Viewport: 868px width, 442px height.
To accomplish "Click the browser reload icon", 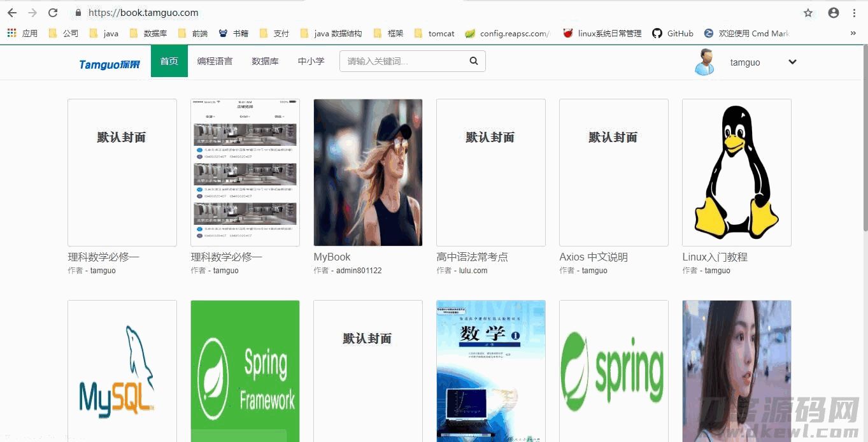I will pos(53,13).
